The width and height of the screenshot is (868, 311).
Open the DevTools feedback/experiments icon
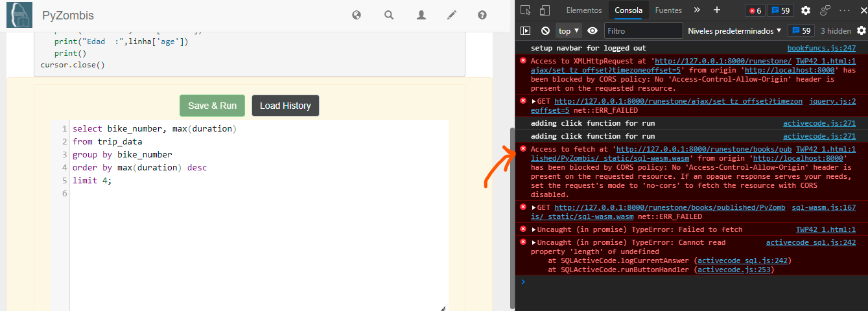click(825, 10)
